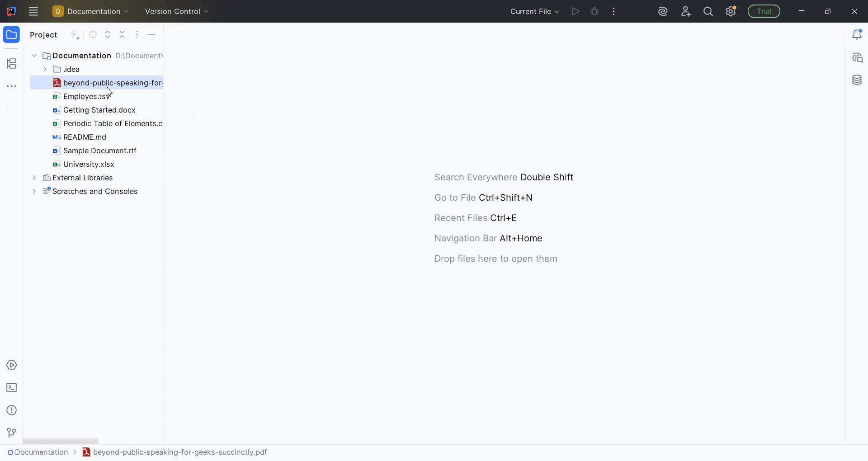Minimize the IDE window
The height and width of the screenshot is (461, 868).
pyautogui.click(x=802, y=12)
